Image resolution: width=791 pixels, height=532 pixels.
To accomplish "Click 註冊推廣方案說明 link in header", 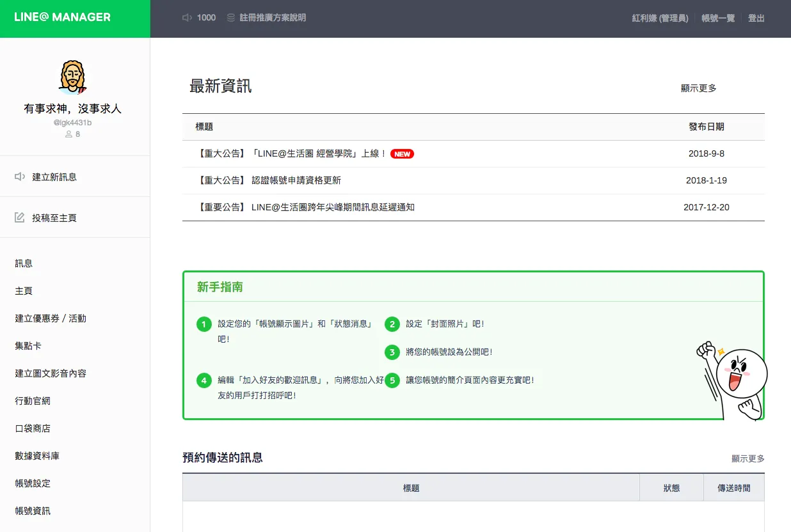I will pyautogui.click(x=273, y=18).
